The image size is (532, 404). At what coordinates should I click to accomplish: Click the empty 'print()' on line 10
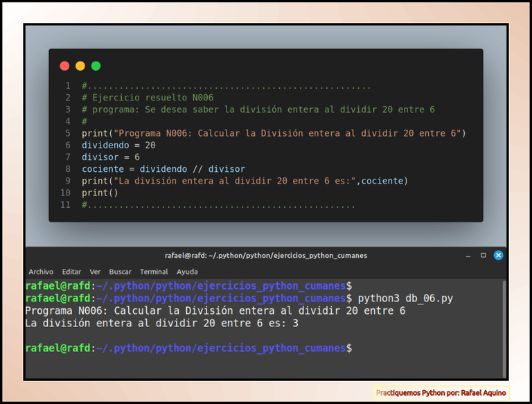click(x=100, y=193)
